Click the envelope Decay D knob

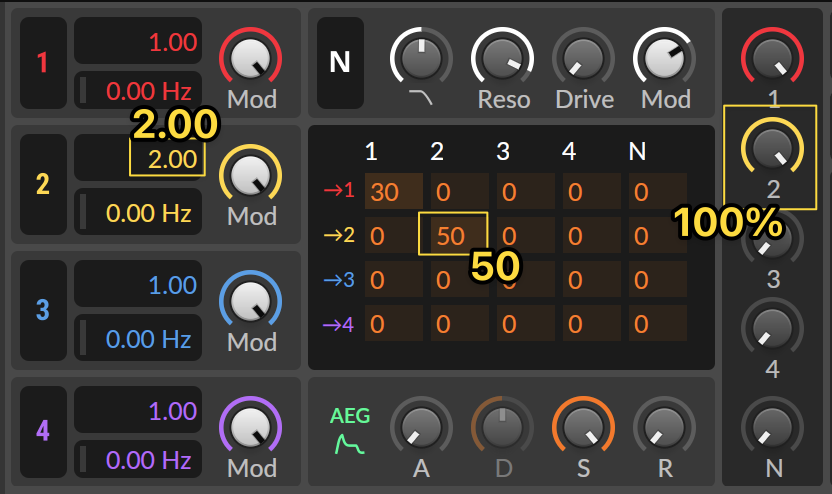point(502,427)
